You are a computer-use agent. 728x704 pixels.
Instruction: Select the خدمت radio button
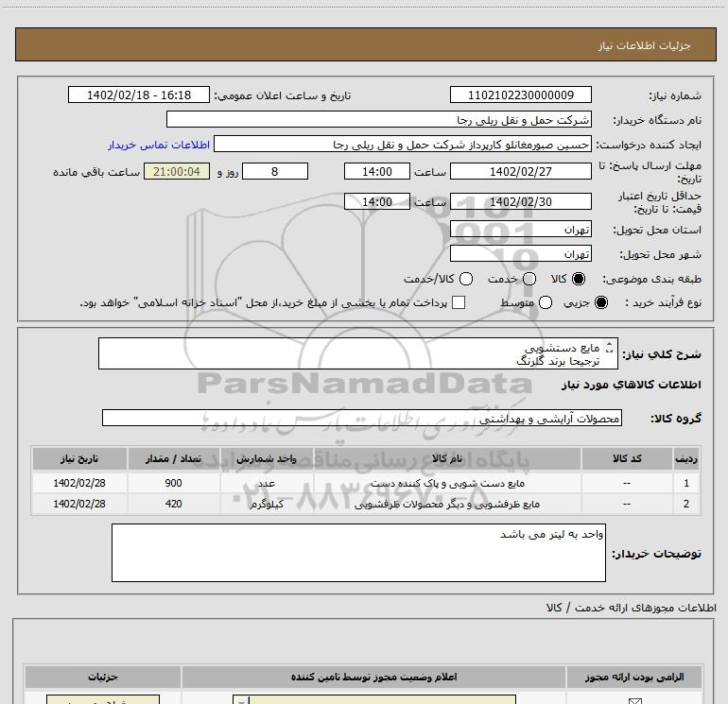point(529,279)
